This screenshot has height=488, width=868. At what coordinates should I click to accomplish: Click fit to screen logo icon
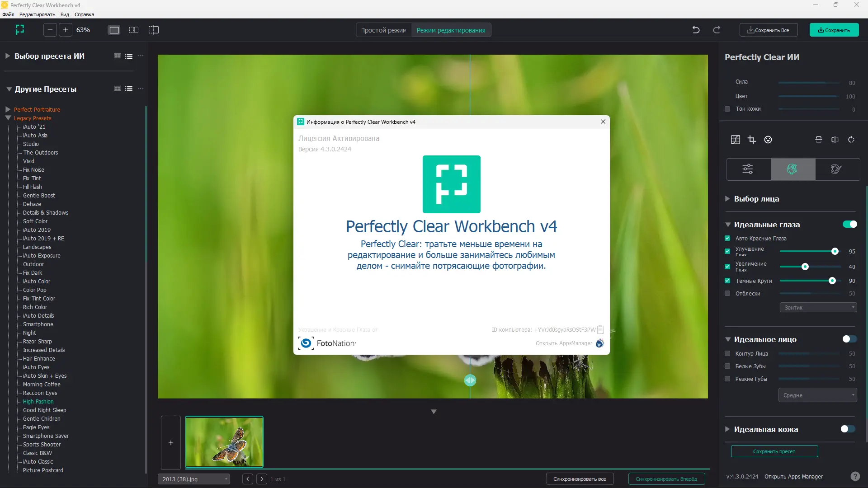click(x=20, y=30)
